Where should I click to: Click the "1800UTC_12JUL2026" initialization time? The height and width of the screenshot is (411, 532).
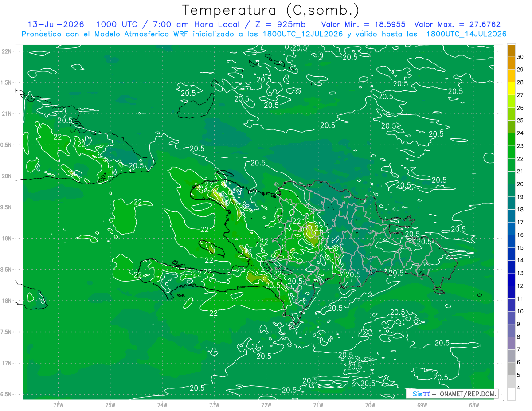[303, 34]
